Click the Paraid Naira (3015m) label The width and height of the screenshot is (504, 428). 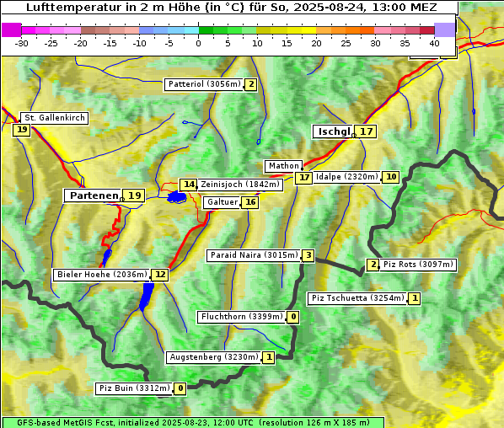[254, 255]
